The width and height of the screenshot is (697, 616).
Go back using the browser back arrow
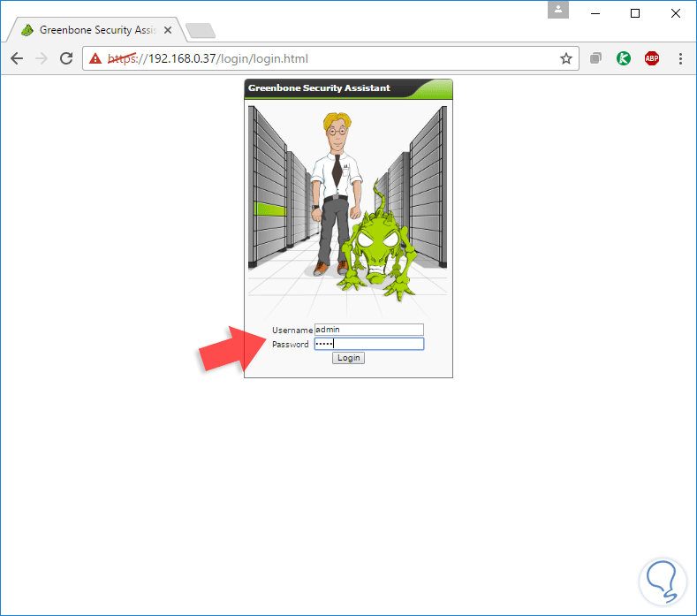click(x=17, y=58)
